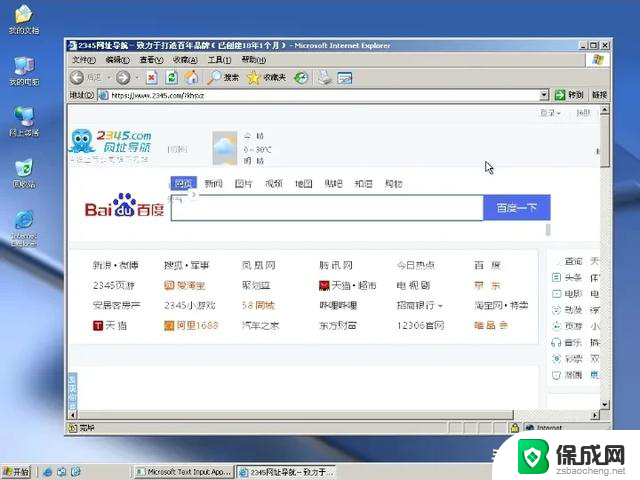The height and width of the screenshot is (480, 640).
Task: Click the Baidu paw logo
Action: pyautogui.click(x=124, y=205)
